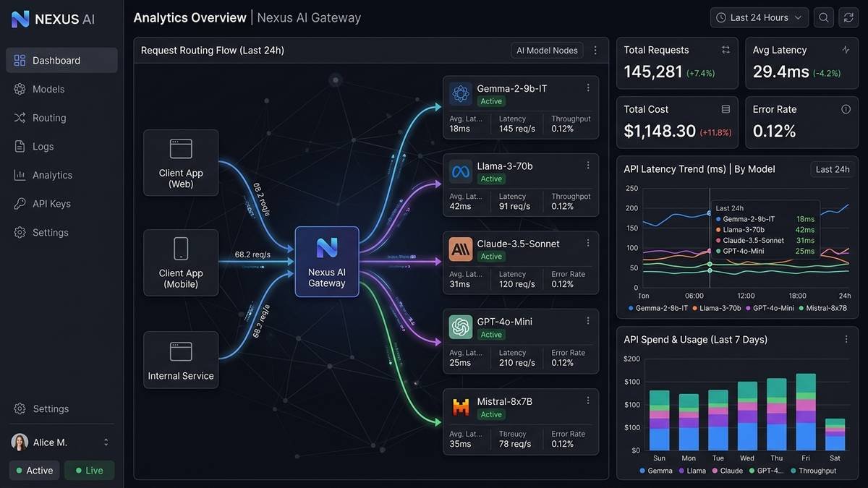
Task: Open Dashboard from the sidebar
Action: coord(61,61)
